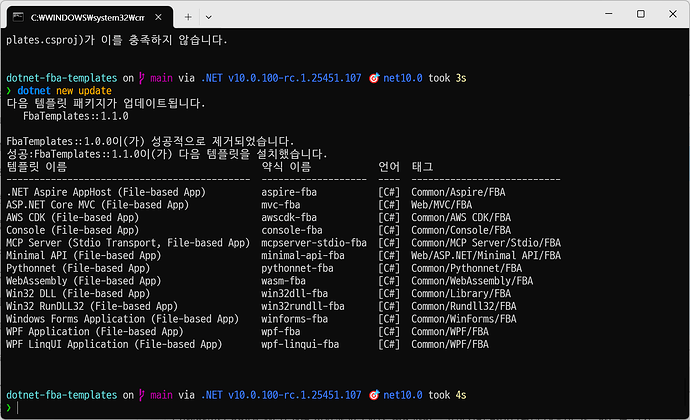Click the 'WPF LinqUI Application' template row
Screen dimensions: 690x420
pos(113,344)
